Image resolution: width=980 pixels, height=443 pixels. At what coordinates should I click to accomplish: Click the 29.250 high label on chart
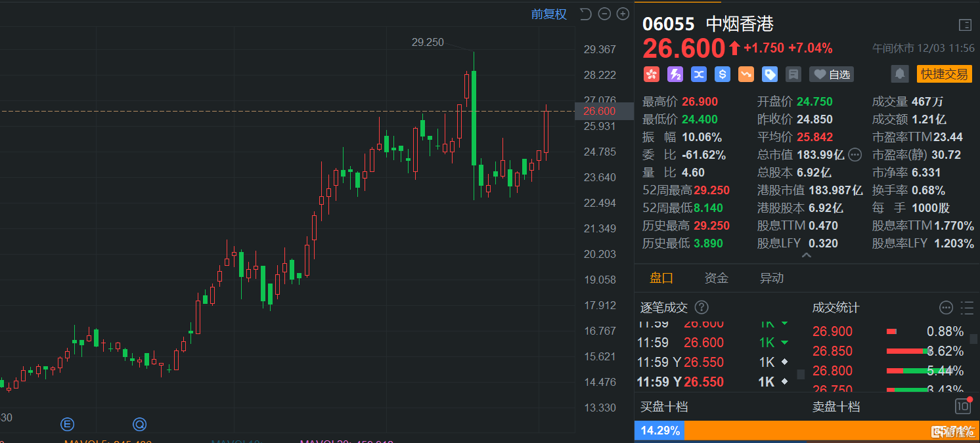(428, 42)
